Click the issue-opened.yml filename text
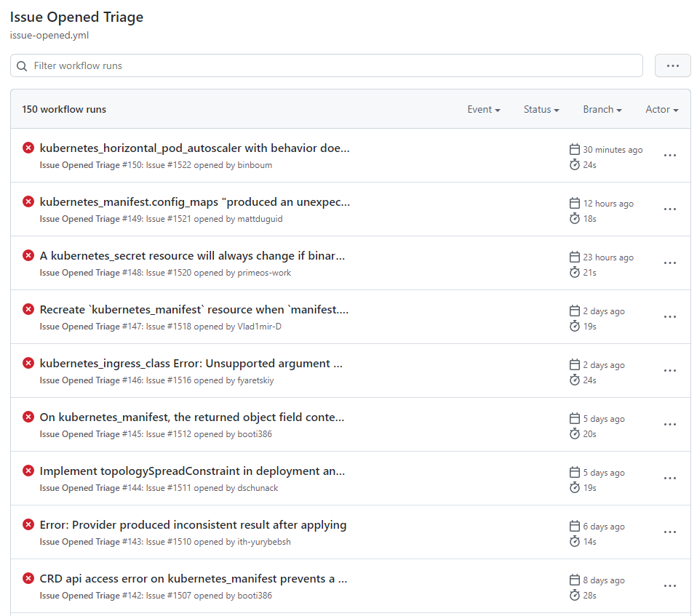The width and height of the screenshot is (697, 616). tap(49, 35)
